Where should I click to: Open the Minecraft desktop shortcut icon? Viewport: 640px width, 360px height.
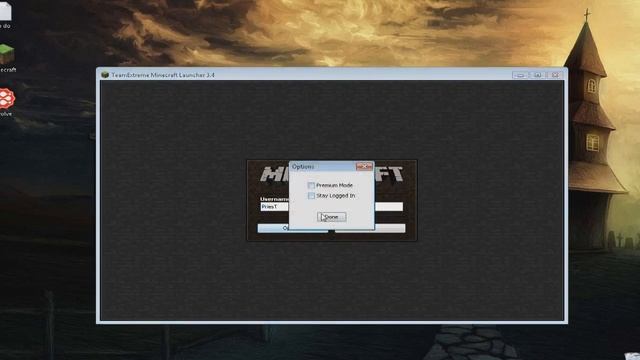[x=7, y=54]
